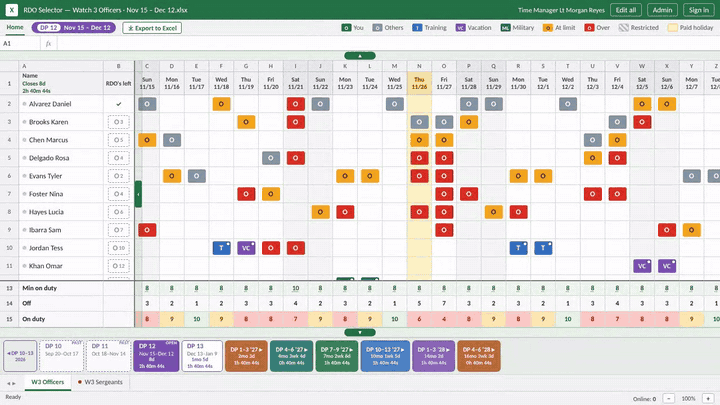The height and width of the screenshot is (405, 720).
Task: Expand the DP 4-6 '27 period group
Action: point(292,356)
